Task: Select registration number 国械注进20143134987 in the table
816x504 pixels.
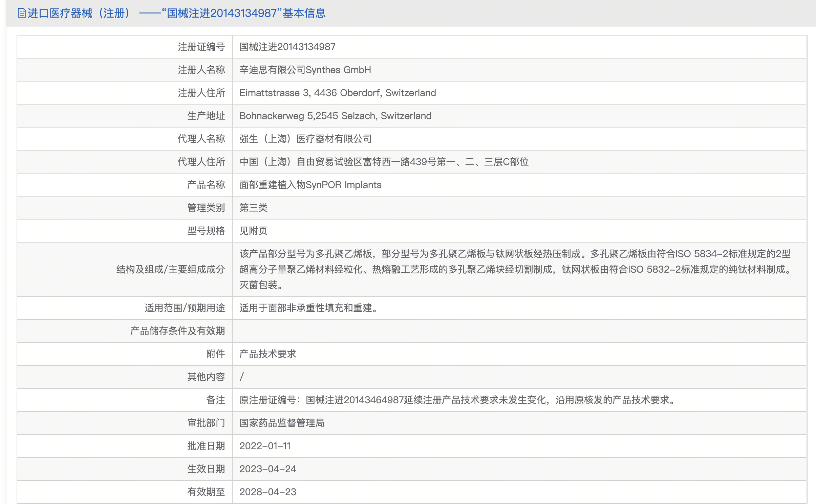Action: (287, 47)
